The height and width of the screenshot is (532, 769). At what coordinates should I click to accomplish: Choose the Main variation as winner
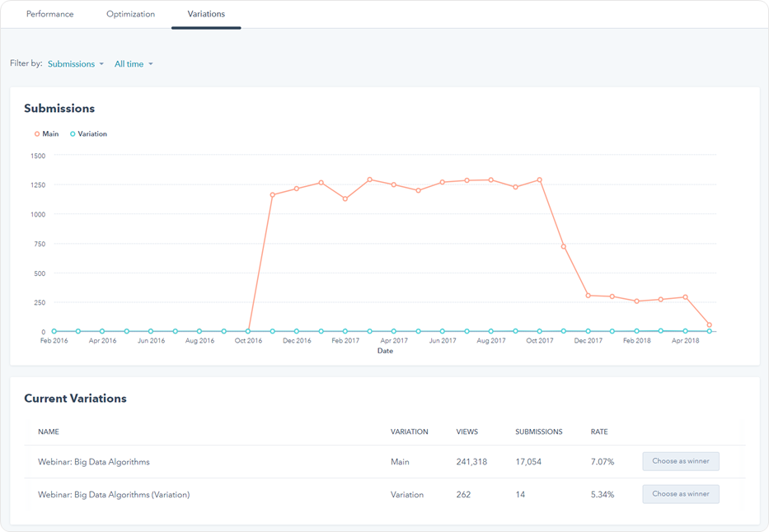point(680,461)
